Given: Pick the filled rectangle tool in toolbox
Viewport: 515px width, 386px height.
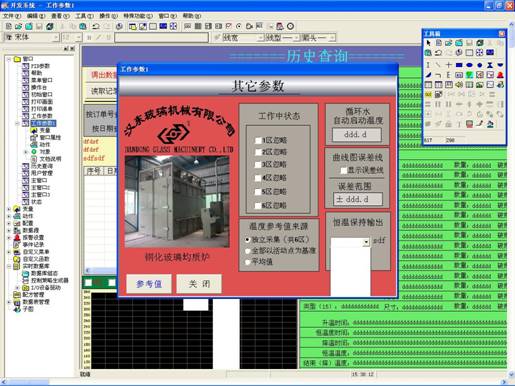Looking at the screenshot, I should [459, 65].
